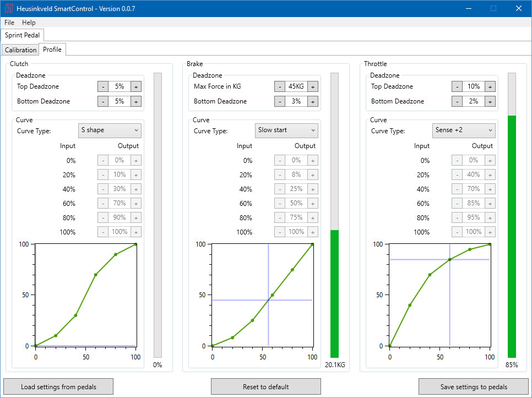Increase the Clutch Top Deadzone with plus
Image resolution: width=532 pixels, height=398 pixels.
[x=135, y=86]
